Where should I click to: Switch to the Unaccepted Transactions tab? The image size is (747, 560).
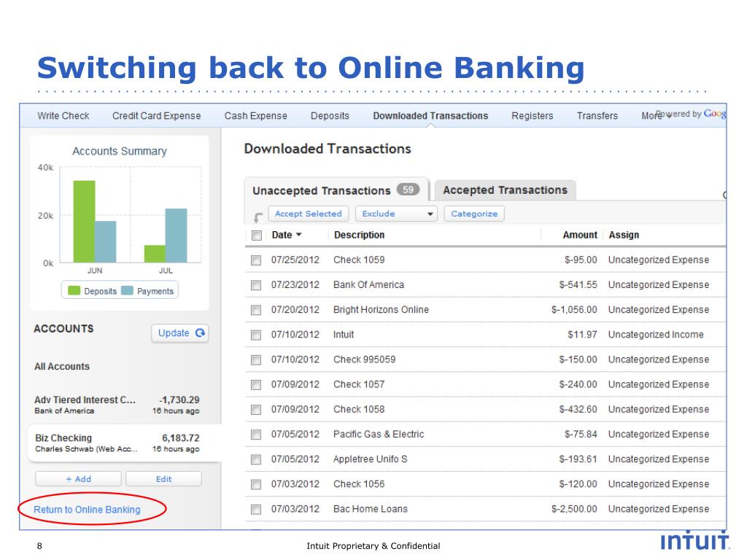tap(336, 190)
